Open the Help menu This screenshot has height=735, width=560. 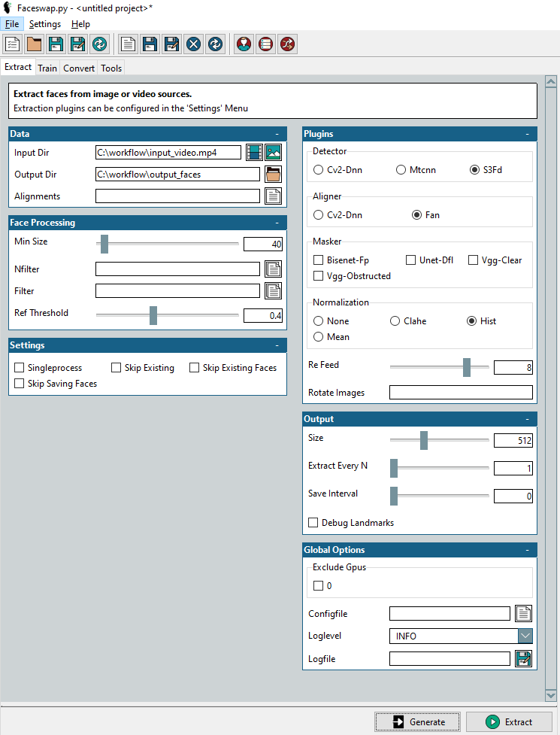tap(80, 24)
